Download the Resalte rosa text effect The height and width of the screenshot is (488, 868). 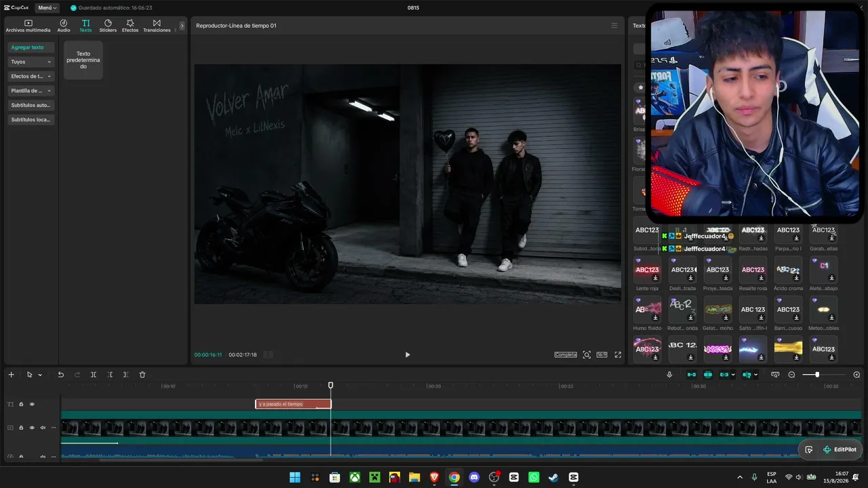[761, 278]
